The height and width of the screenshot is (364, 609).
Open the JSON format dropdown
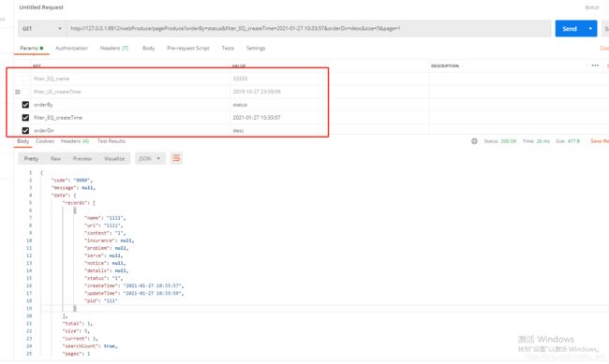[x=150, y=159]
